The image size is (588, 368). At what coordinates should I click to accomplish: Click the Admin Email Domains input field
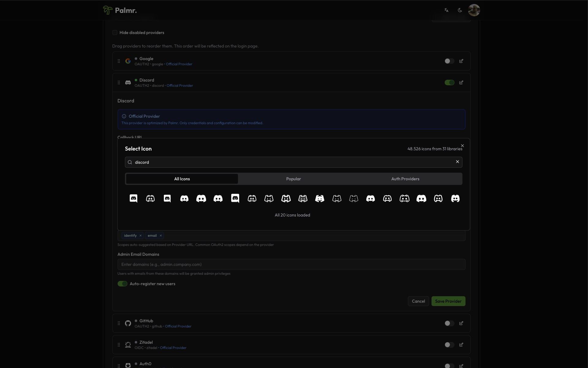[x=291, y=264]
